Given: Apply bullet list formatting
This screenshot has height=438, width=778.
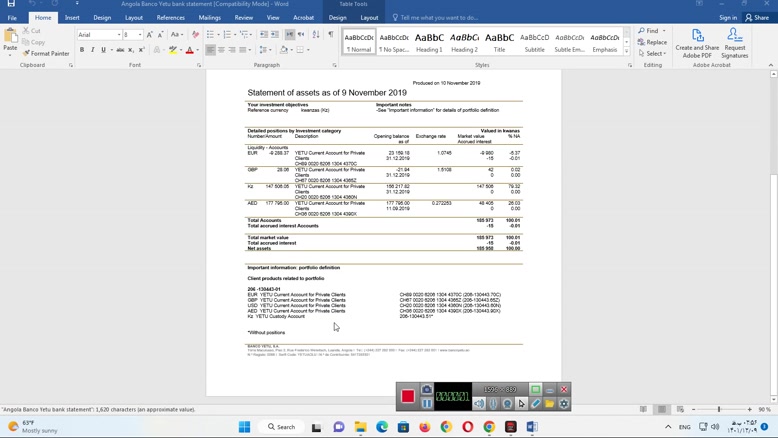Looking at the screenshot, I should pos(210,34).
